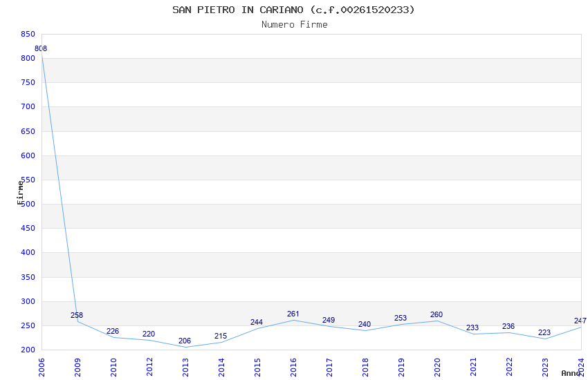Select the data point labeled 240
Screen dimensions: 588x380
click(x=365, y=324)
